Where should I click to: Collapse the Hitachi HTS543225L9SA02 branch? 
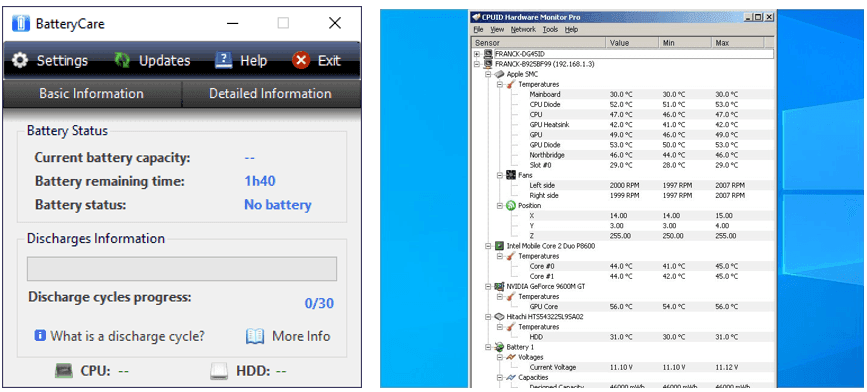[x=488, y=317]
